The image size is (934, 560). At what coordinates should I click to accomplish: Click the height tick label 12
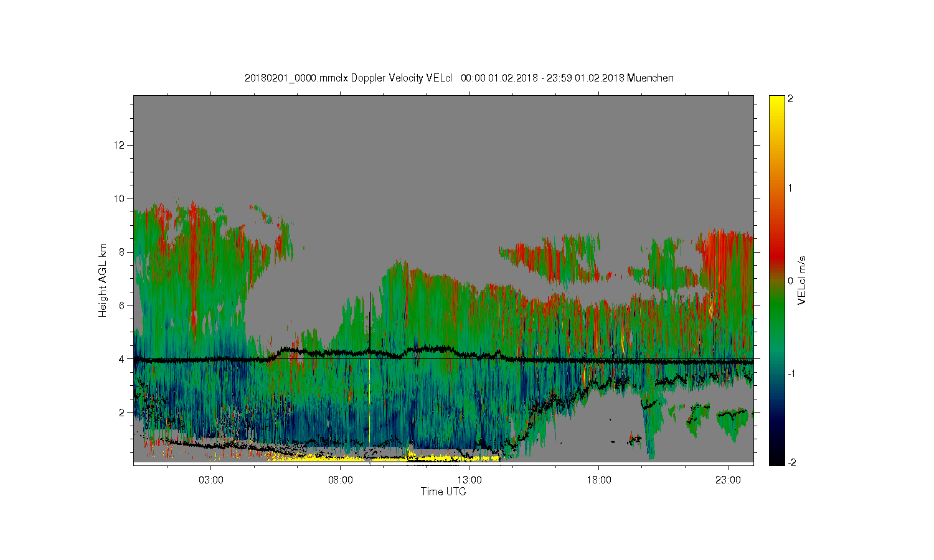coord(120,145)
